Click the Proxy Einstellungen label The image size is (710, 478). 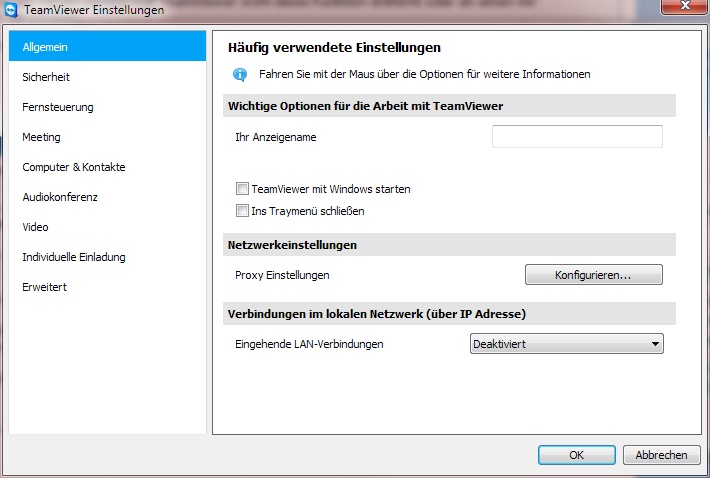[282, 275]
